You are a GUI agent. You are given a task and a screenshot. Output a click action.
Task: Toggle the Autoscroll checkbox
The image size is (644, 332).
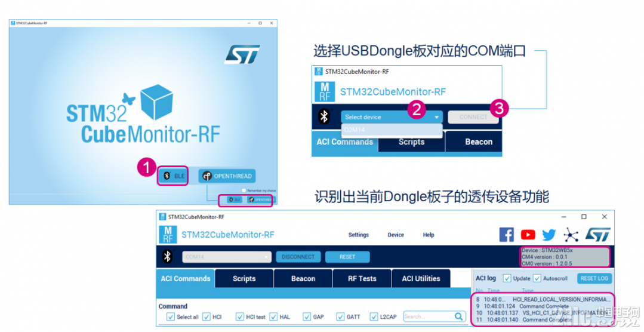(537, 278)
